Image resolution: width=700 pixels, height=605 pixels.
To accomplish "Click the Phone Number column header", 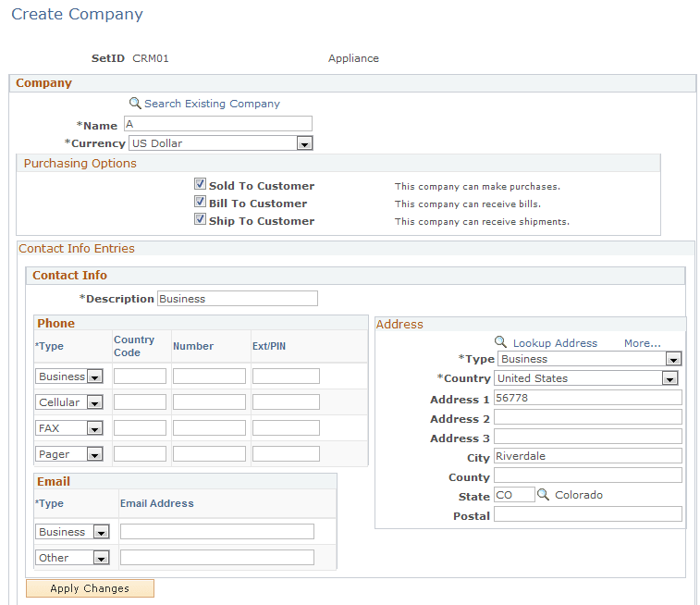I will [x=193, y=346].
